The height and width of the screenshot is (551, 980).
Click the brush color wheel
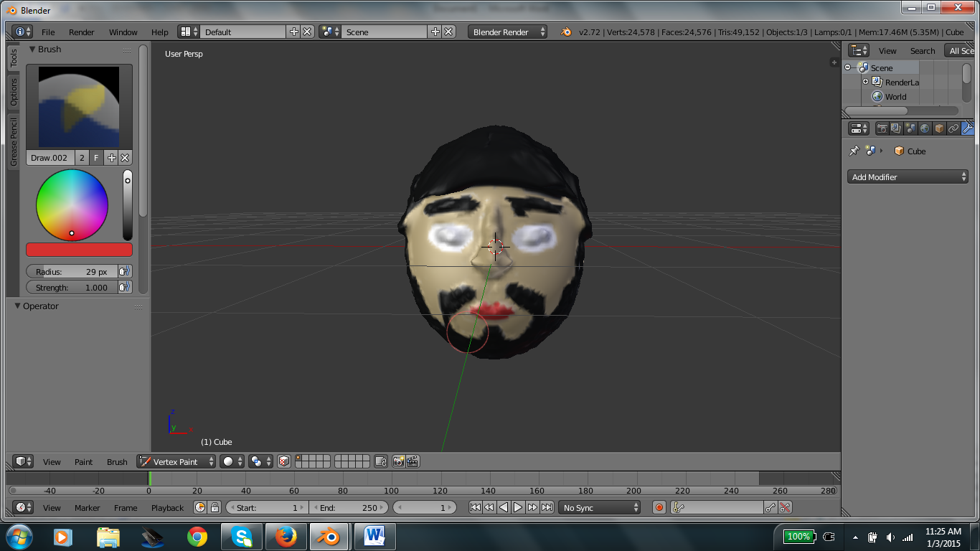coord(72,205)
